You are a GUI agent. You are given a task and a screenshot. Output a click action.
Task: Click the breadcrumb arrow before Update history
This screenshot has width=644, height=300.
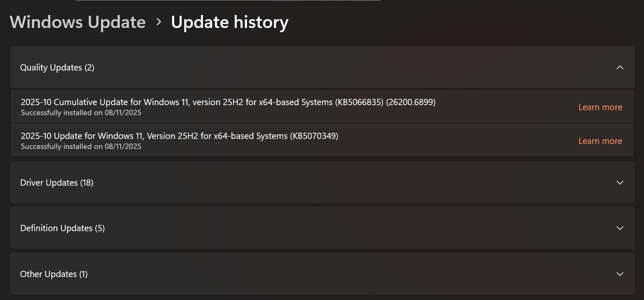(x=159, y=22)
